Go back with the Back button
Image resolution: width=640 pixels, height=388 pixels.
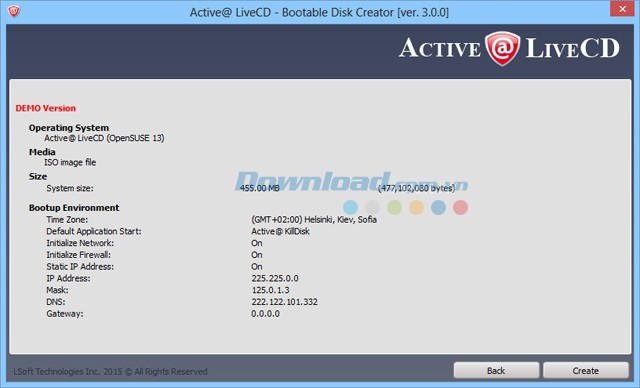tap(496, 370)
